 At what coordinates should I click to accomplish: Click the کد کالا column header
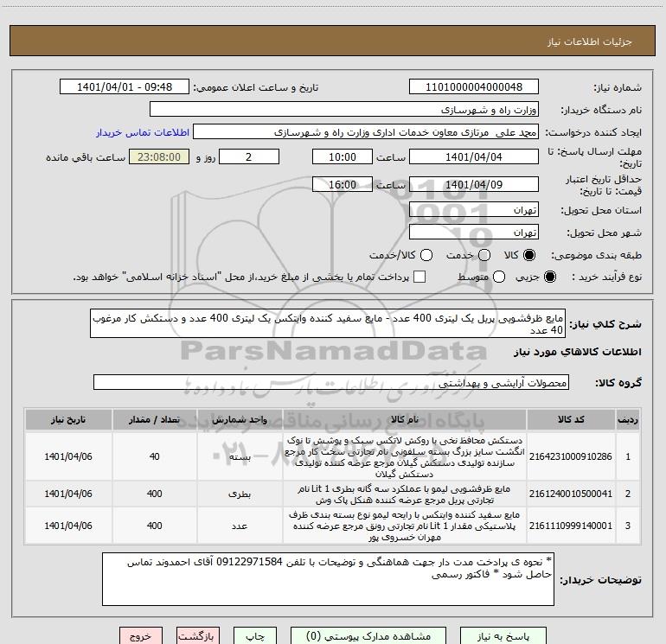[x=571, y=419]
